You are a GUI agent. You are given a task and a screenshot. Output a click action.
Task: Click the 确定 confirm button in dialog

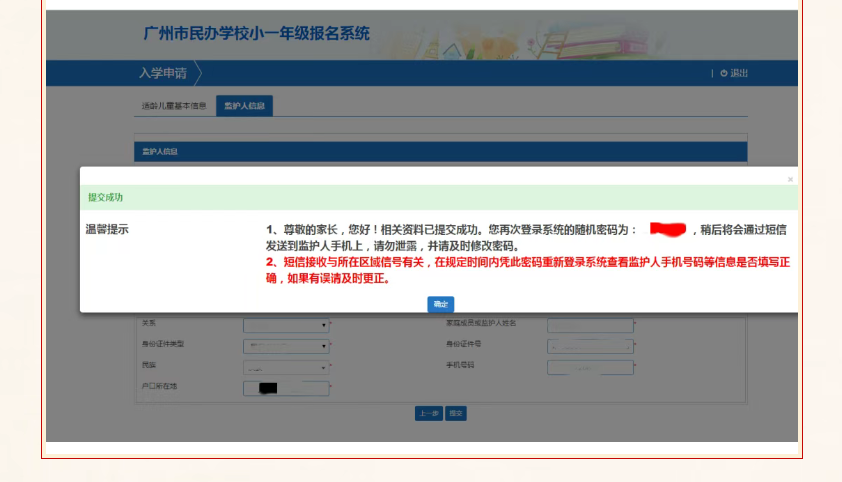[440, 304]
